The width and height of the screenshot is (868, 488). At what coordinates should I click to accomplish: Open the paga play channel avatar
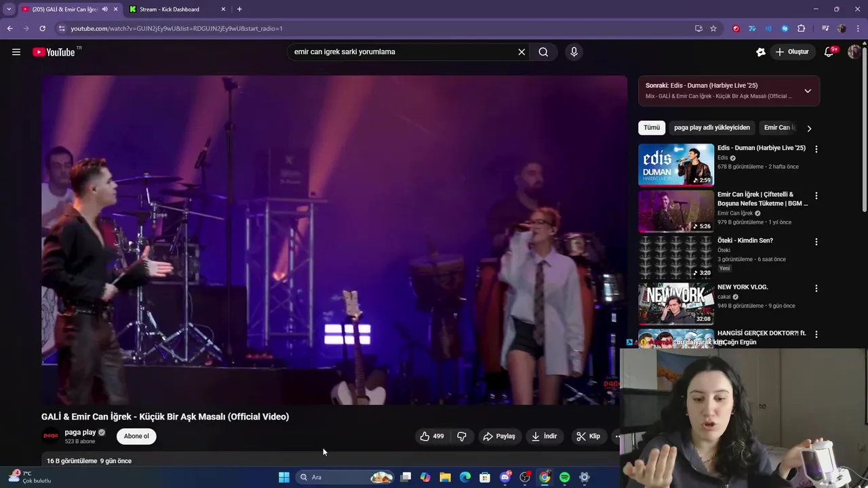[x=51, y=436]
